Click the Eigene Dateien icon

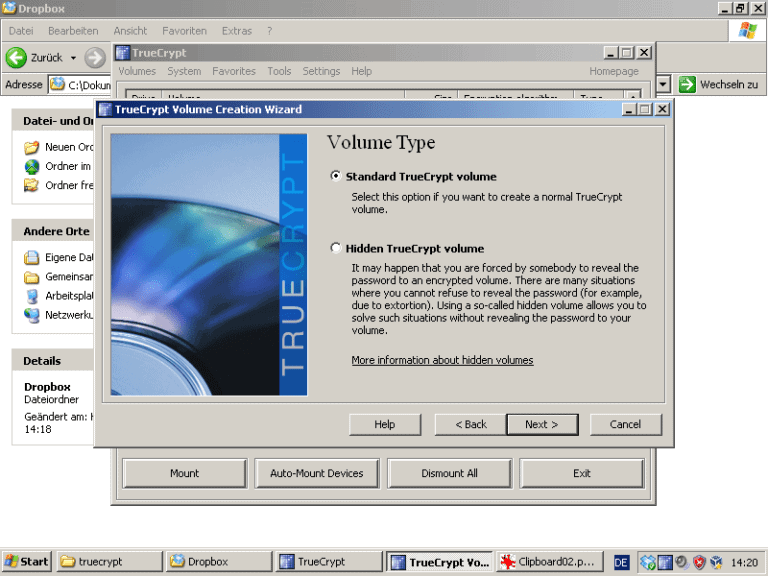[x=32, y=258]
